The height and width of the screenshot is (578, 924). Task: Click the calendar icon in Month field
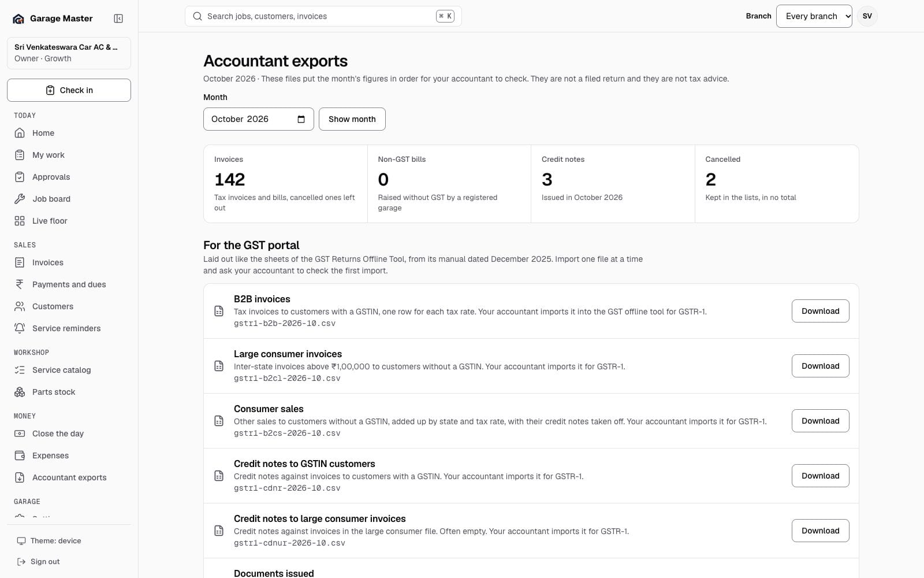301,119
